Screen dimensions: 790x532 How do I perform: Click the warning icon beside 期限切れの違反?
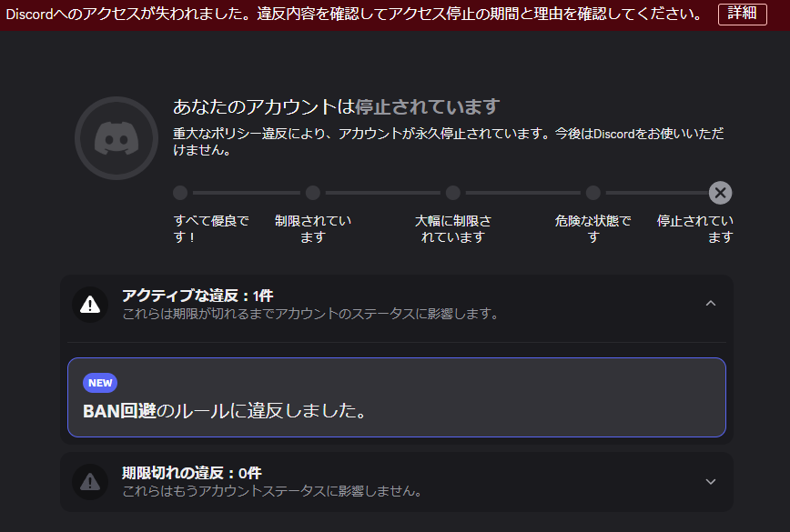[x=90, y=482]
